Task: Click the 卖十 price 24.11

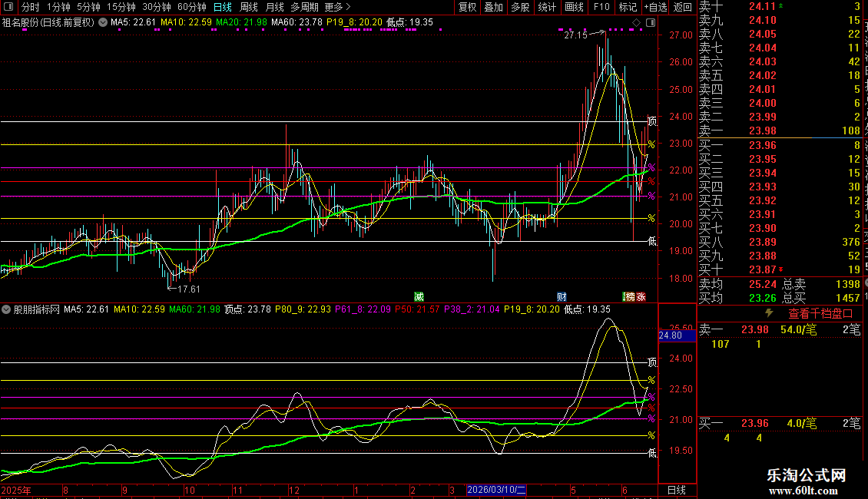Action: click(x=762, y=6)
